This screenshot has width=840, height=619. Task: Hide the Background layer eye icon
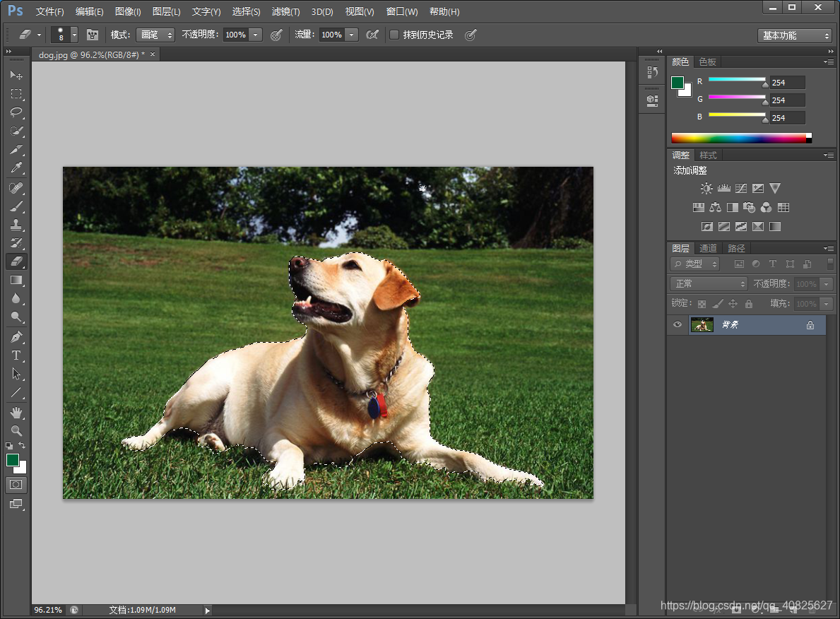coord(677,324)
